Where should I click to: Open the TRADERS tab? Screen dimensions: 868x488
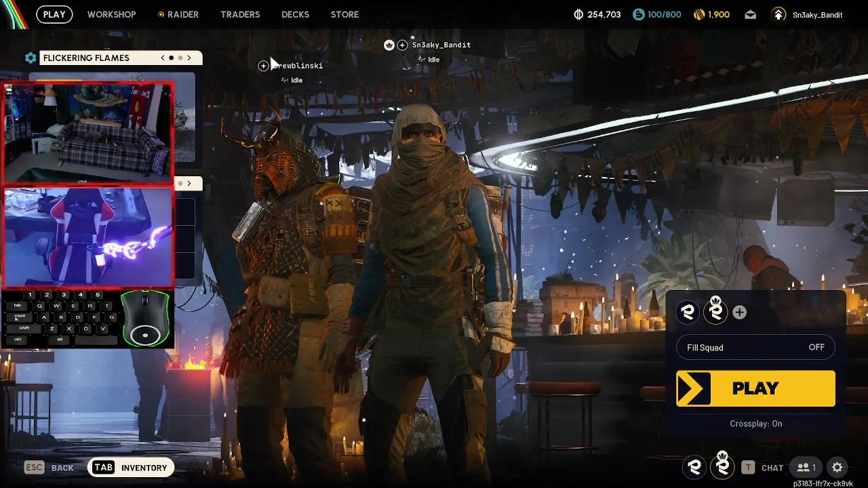click(240, 14)
